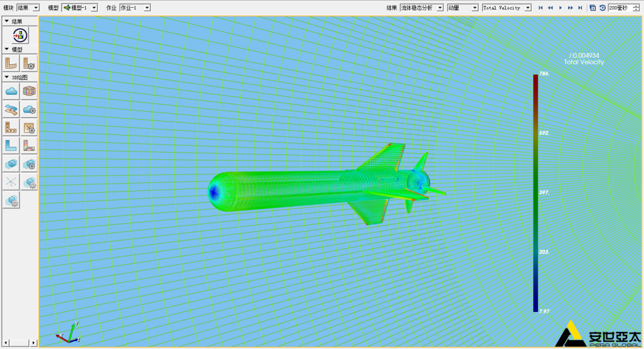
Task: Step back with the rewind button
Action: click(550, 8)
